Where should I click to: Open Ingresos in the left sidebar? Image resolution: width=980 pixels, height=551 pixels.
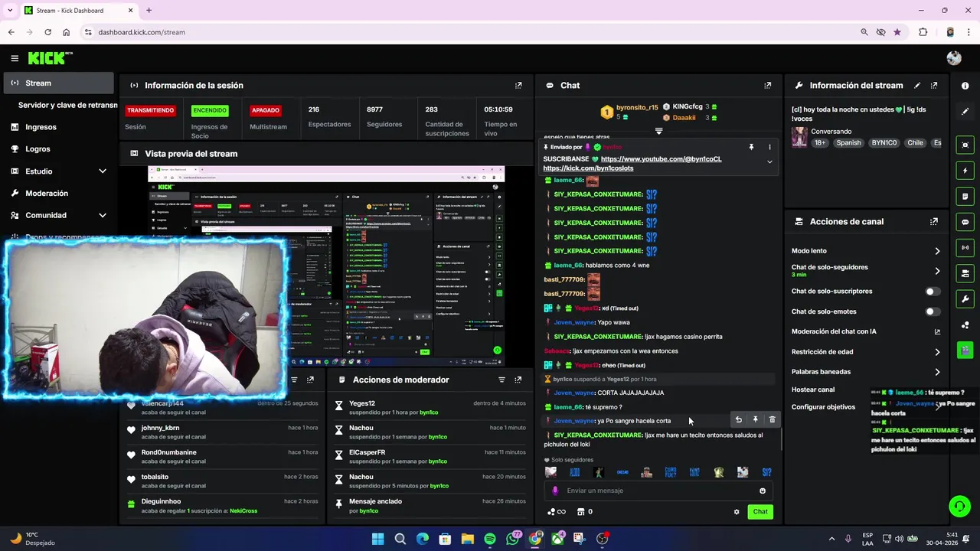point(59,127)
